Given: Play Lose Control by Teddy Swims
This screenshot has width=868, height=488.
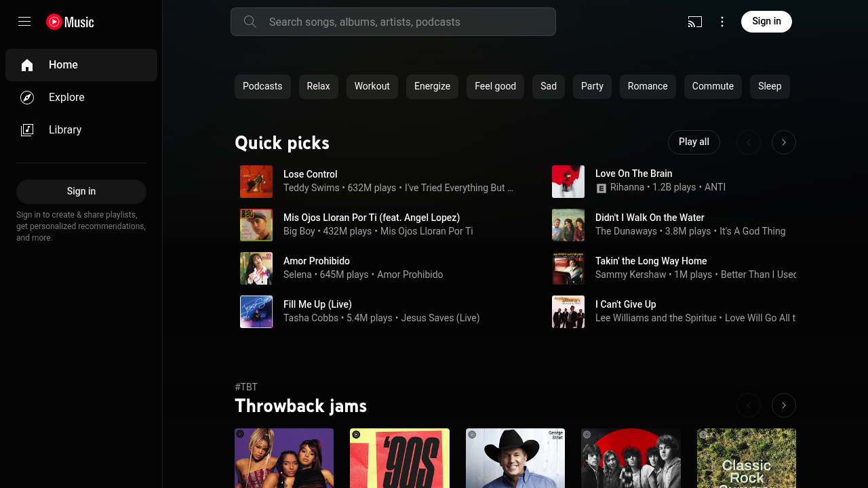Looking at the screenshot, I should 256,182.
